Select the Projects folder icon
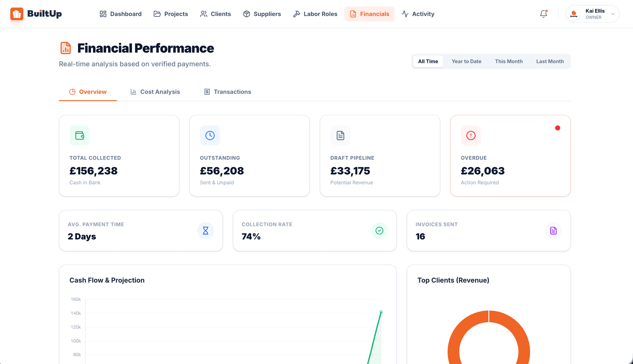This screenshot has width=633, height=364. click(157, 14)
